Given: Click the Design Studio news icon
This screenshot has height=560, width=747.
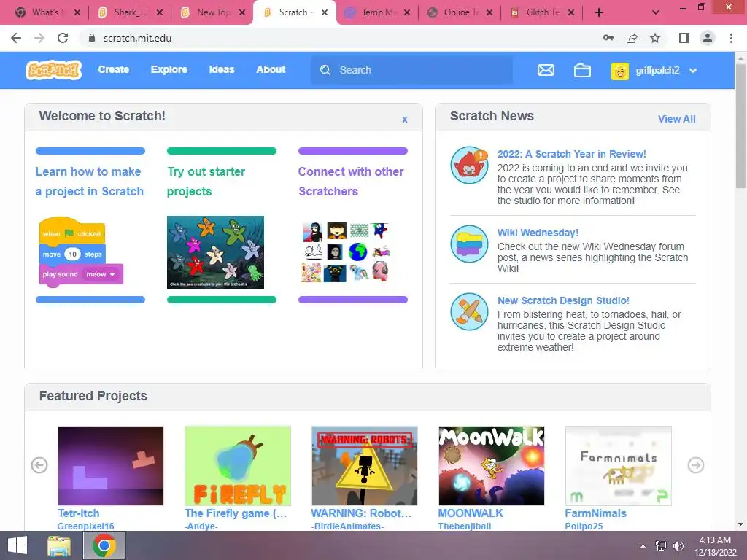Looking at the screenshot, I should [x=469, y=311].
